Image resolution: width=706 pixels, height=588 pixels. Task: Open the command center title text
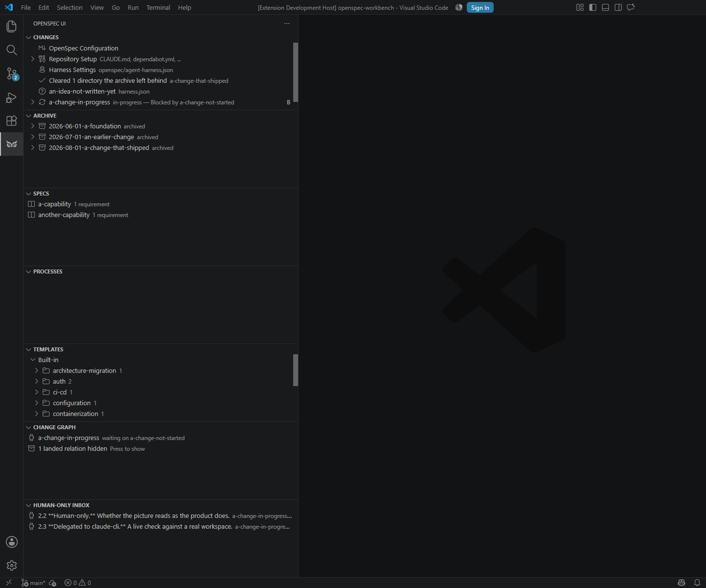[x=353, y=7]
